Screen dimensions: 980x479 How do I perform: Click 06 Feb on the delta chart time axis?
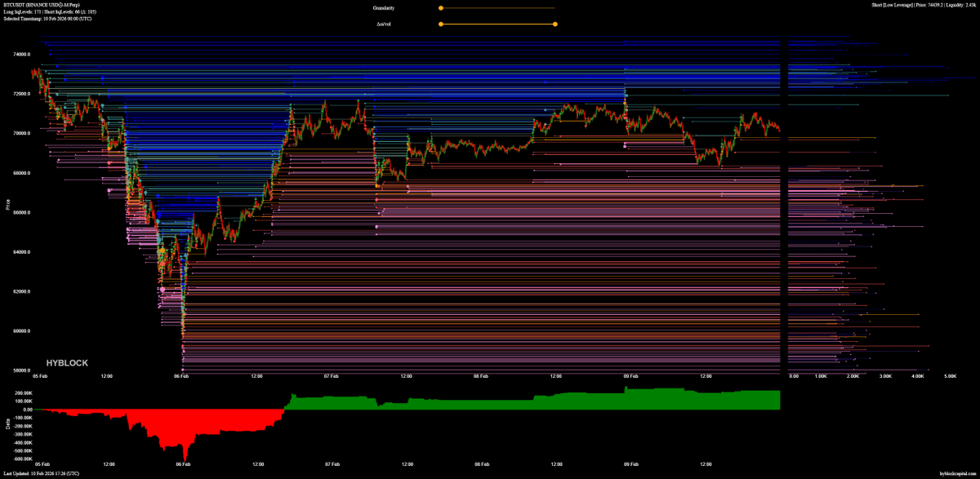tap(181, 464)
